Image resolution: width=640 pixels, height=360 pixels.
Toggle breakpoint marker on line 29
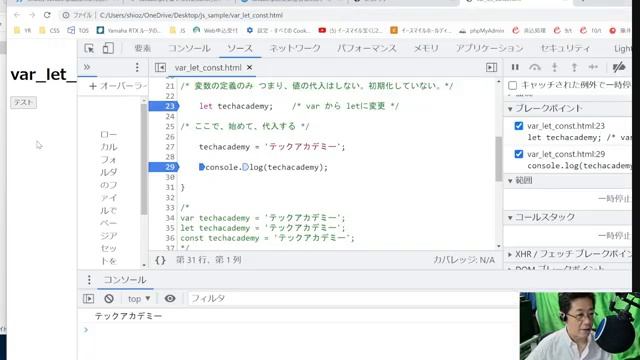tap(164, 167)
